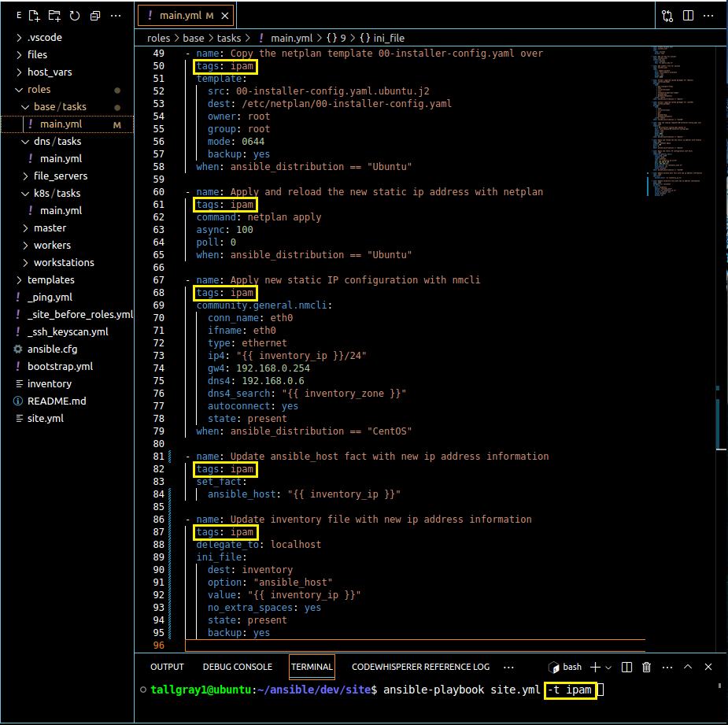Create a new terminal with the plus icon

pyautogui.click(x=595, y=667)
